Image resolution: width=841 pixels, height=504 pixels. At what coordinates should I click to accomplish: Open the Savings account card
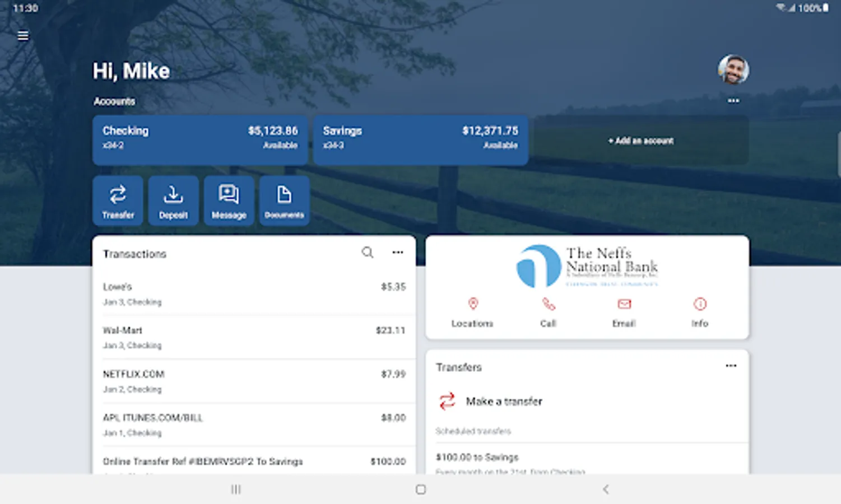[420, 140]
